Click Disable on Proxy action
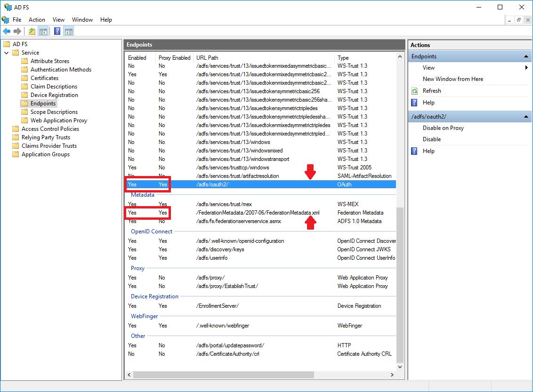 click(443, 128)
